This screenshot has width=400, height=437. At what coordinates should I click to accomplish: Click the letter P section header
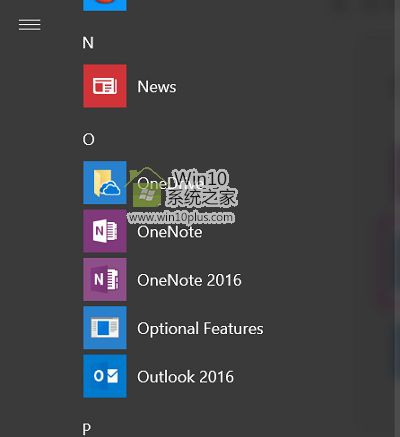(87, 428)
